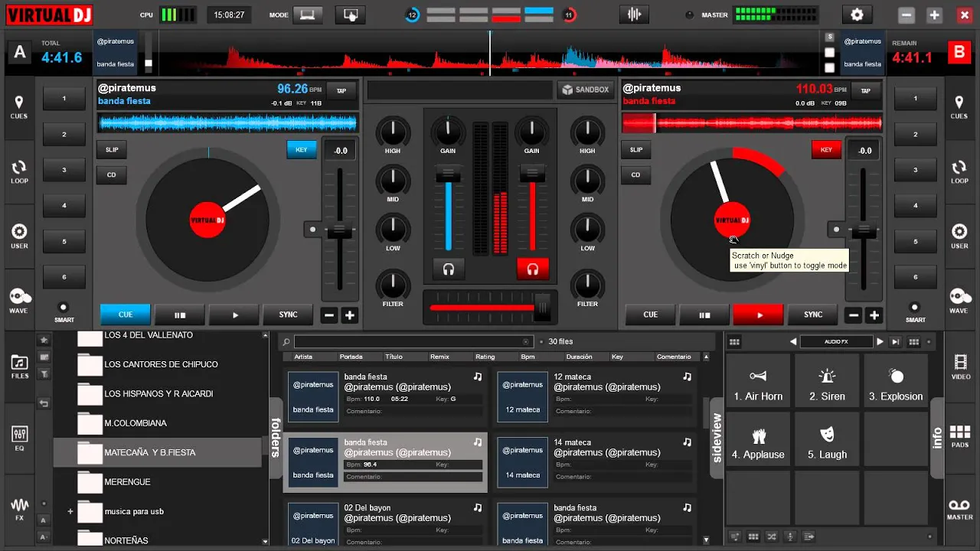The width and height of the screenshot is (980, 551).
Task: Toggle deck A headphone cue button
Action: point(449,269)
